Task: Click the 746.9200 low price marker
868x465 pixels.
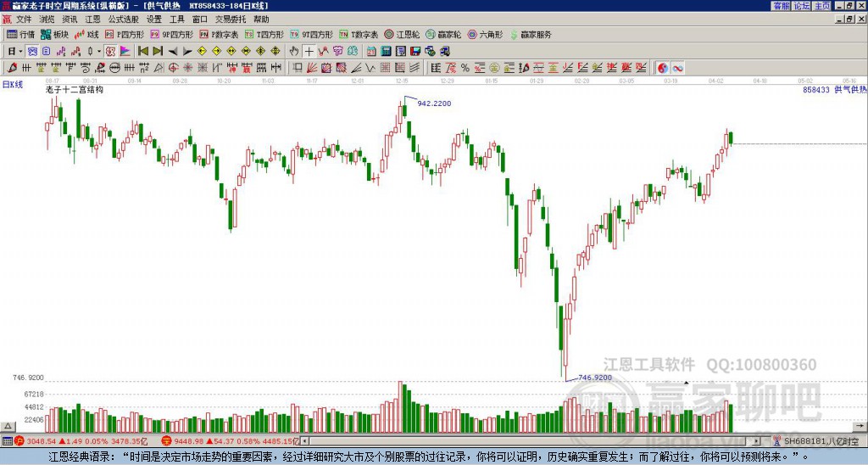Action: [595, 378]
